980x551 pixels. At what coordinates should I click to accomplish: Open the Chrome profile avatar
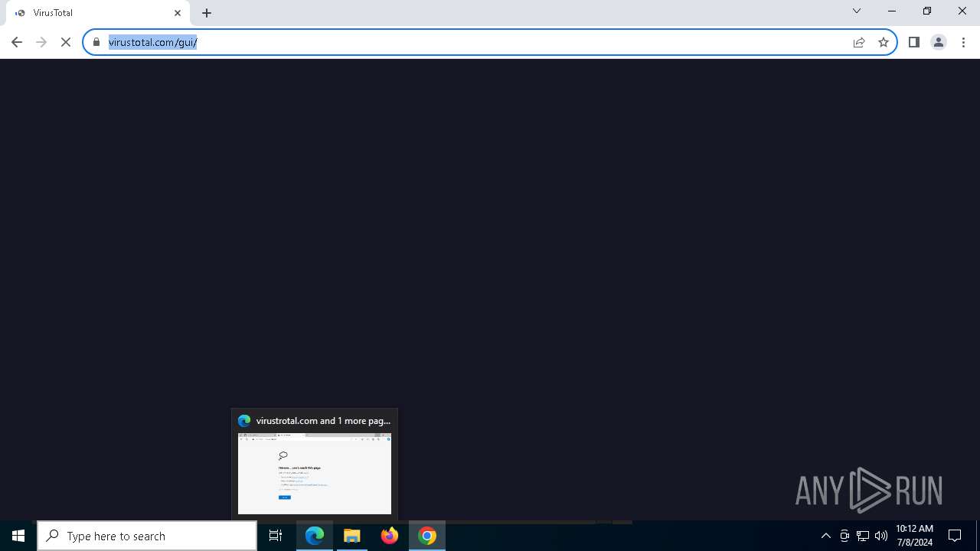click(939, 42)
